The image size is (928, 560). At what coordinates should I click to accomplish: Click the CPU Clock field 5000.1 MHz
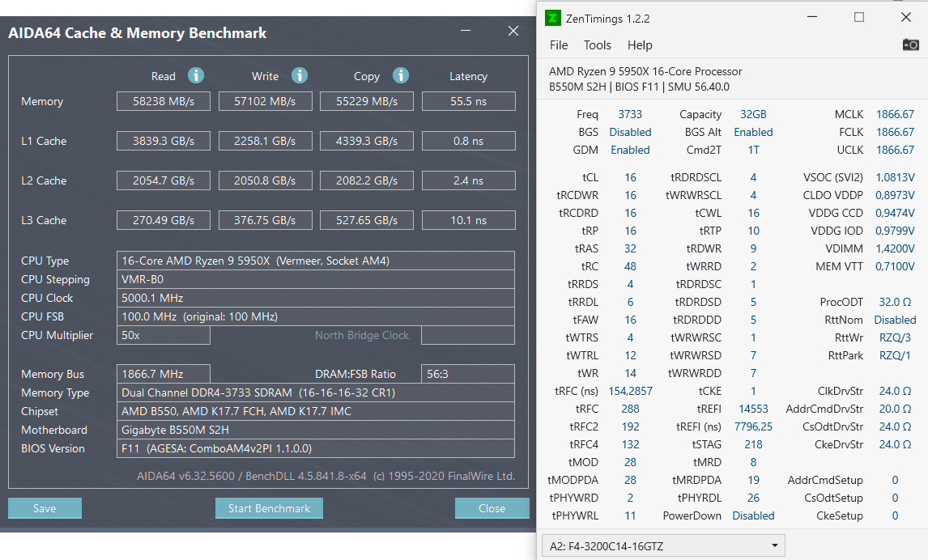[316, 298]
